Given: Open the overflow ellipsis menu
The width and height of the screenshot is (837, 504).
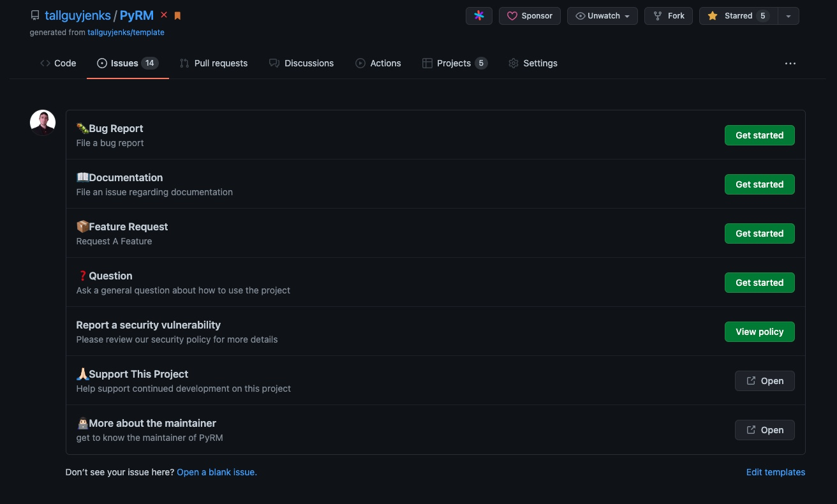Looking at the screenshot, I should 790,63.
